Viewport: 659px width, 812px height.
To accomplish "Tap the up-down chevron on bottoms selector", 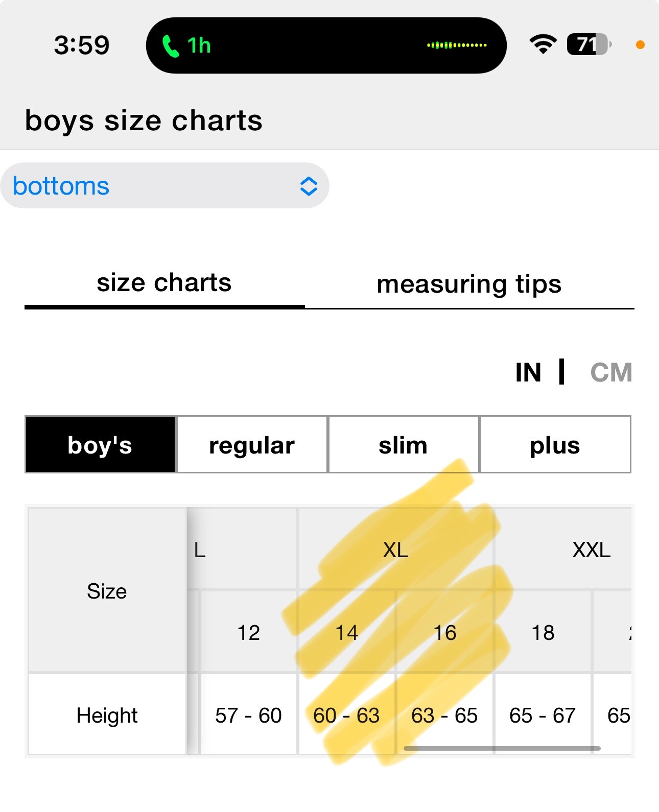I will pyautogui.click(x=309, y=186).
